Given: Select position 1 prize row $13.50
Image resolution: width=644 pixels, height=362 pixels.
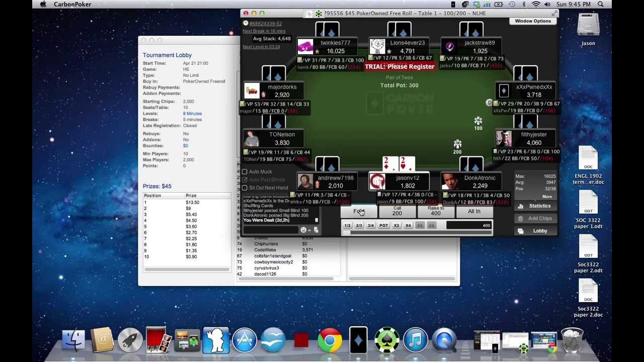Looking at the screenshot, I should pos(186,203).
